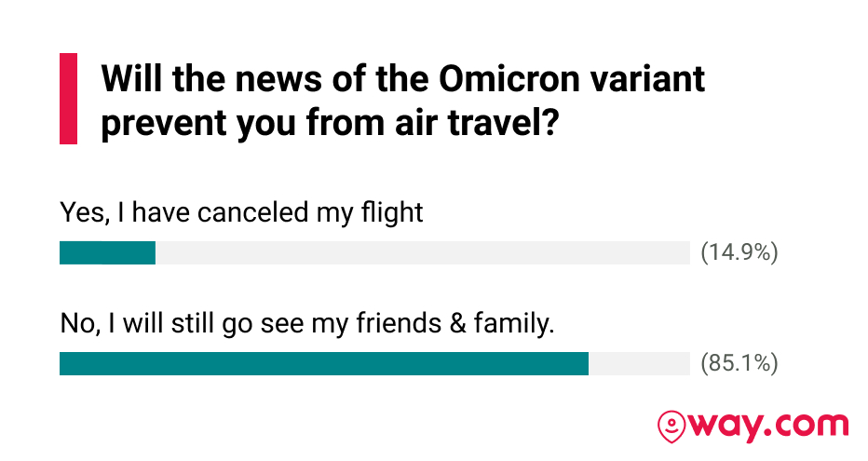Screen dimensions: 868x461
Task: Click teal filled part of canceled flight bar
Action: pyautogui.click(x=107, y=253)
